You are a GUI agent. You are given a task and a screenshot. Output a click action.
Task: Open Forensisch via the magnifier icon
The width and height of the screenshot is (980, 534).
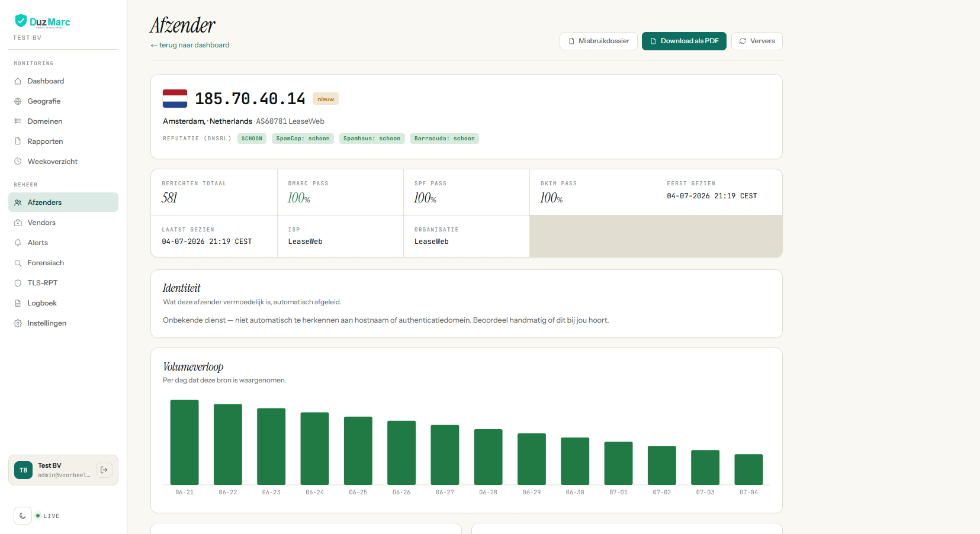click(x=18, y=263)
